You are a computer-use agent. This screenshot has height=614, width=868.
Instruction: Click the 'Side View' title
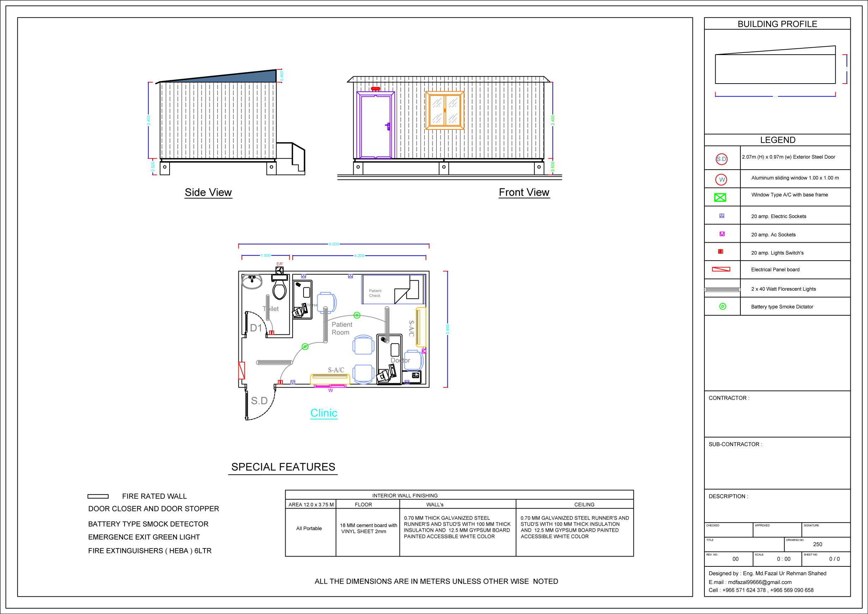pos(208,192)
